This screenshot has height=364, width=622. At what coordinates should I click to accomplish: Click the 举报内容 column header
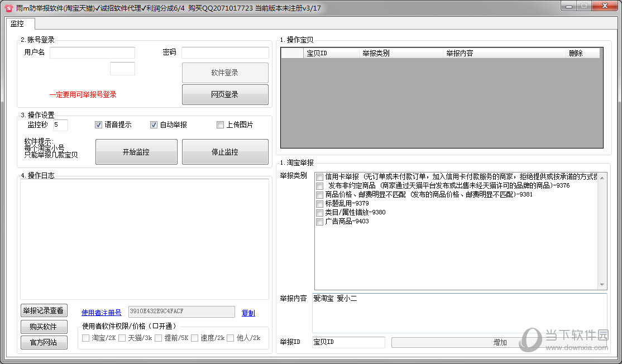tap(504, 53)
